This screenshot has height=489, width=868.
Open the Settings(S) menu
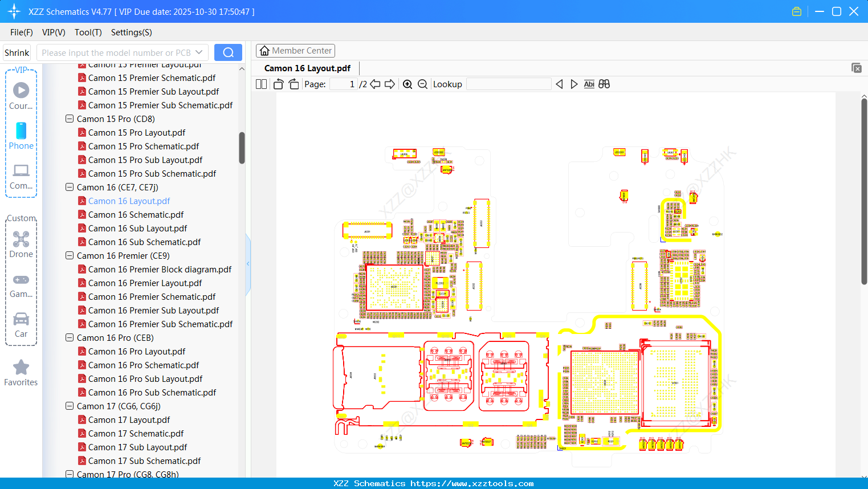(x=132, y=32)
